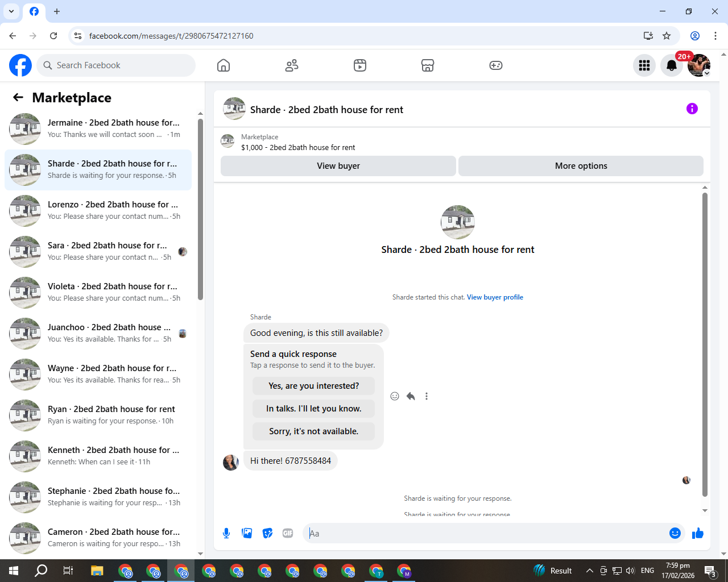
Task: Open conversation information purple icon
Action: (692, 109)
